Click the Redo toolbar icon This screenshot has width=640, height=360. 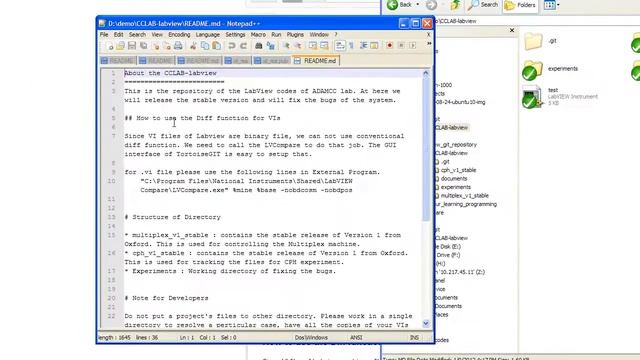coord(243,46)
